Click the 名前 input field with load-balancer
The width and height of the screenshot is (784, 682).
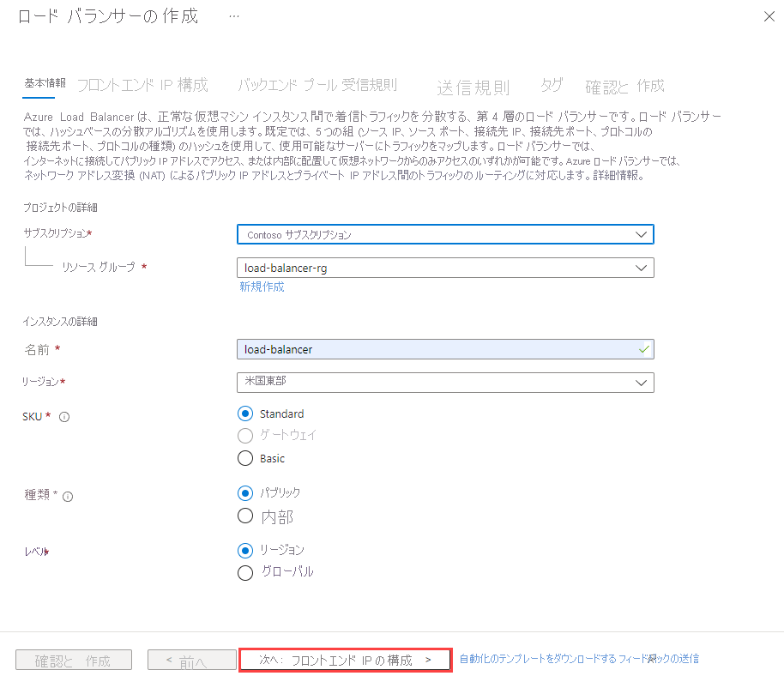pos(445,349)
